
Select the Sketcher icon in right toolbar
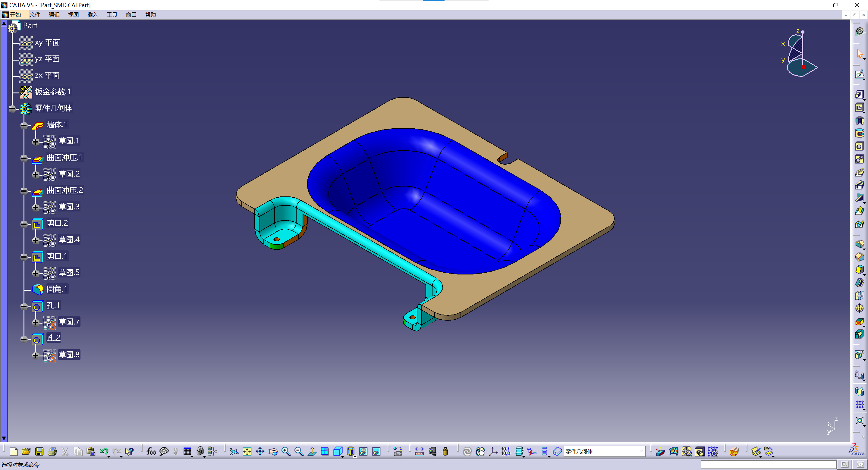click(859, 74)
